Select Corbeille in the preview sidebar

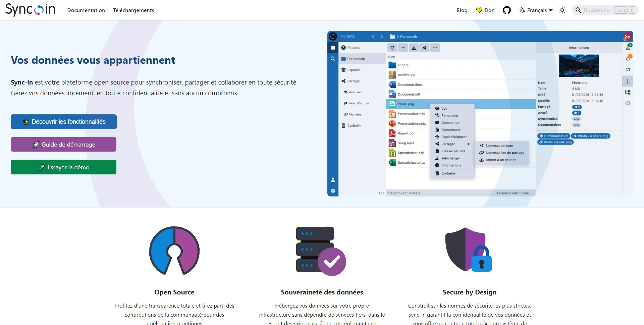(x=362, y=125)
